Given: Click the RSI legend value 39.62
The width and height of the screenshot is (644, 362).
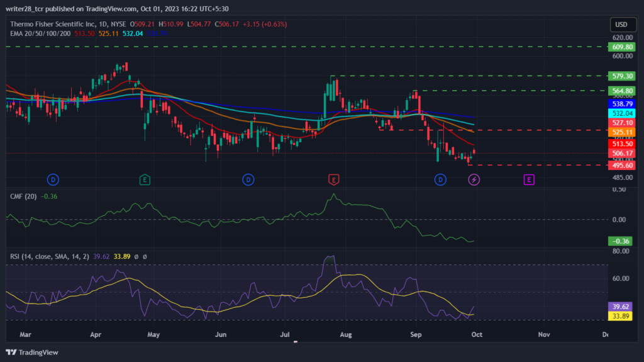Looking at the screenshot, I should (x=101, y=257).
